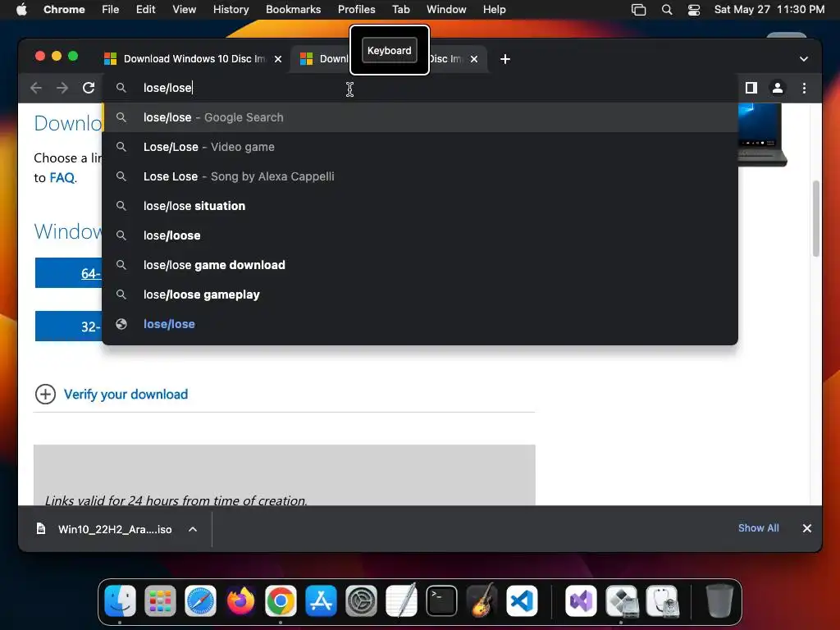Expand Verify your download section
This screenshot has height=630, width=840.
[x=46, y=395]
